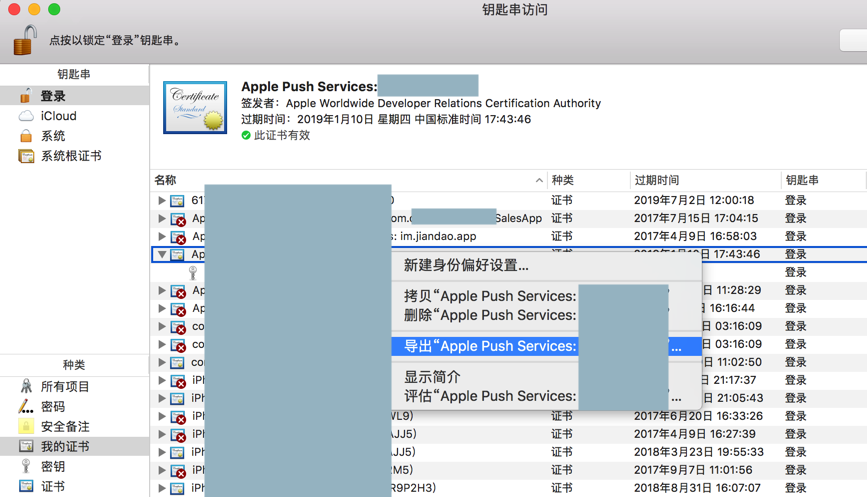Click certificate icon of the row expiring 2018年3月23日
The image size is (867, 497).
click(177, 452)
